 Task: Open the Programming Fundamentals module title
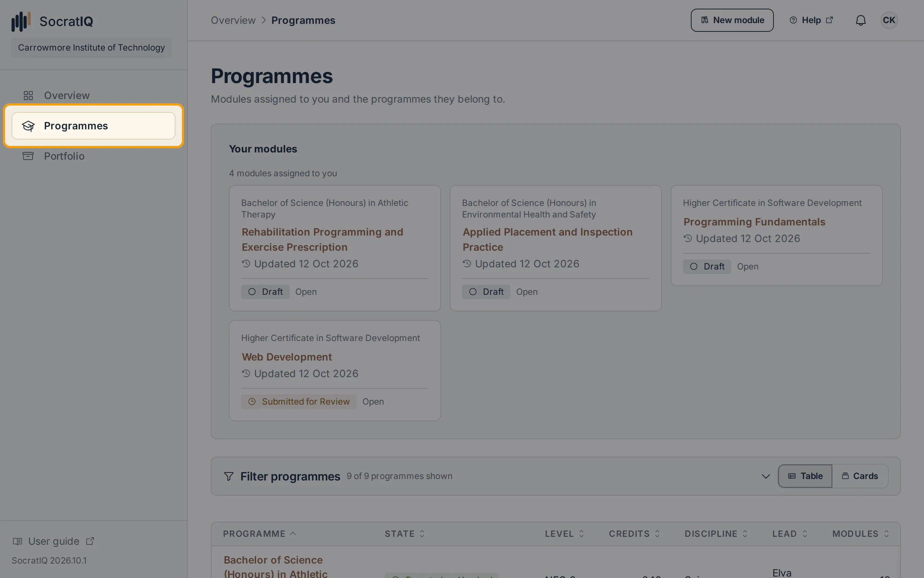point(754,222)
